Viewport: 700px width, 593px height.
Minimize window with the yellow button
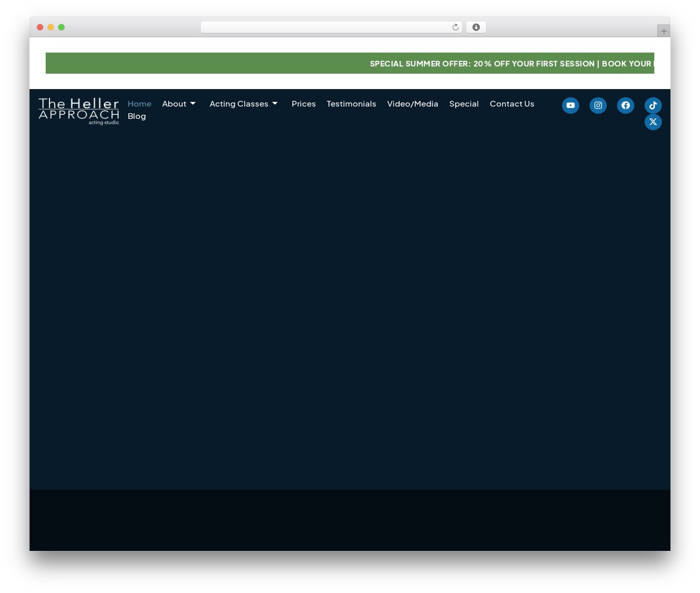tap(51, 27)
